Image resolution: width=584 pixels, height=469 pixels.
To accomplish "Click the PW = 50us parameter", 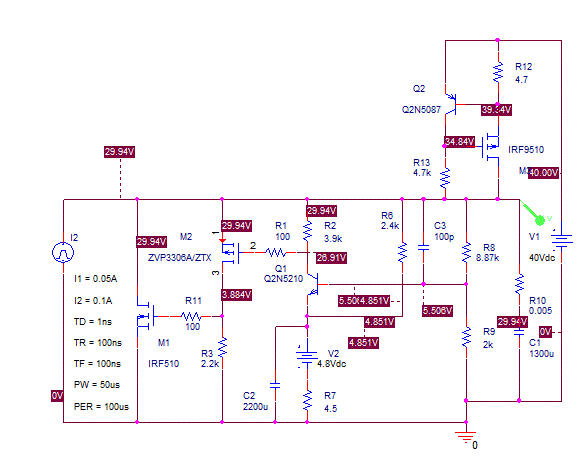I will (x=97, y=385).
